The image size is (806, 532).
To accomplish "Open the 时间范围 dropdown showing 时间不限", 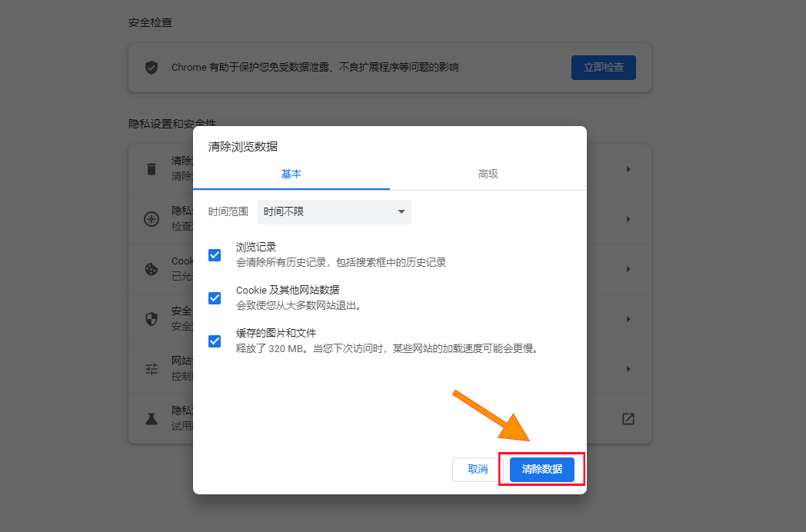I will click(x=334, y=211).
